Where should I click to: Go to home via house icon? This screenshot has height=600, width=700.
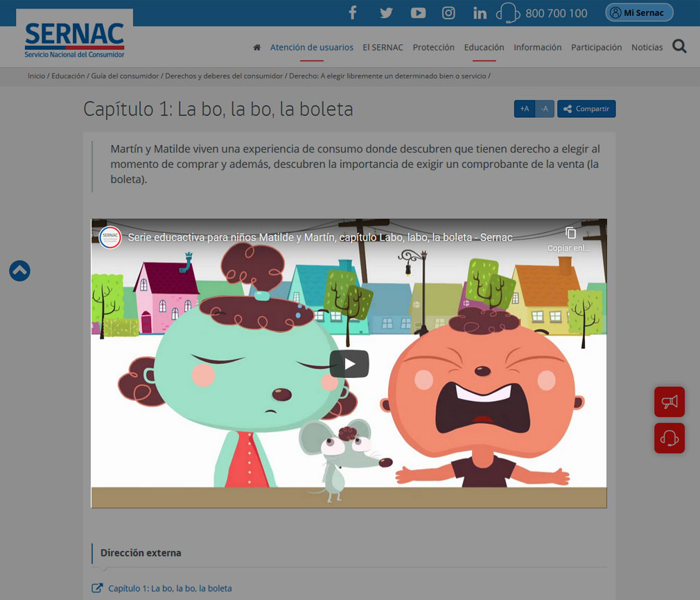(x=256, y=47)
